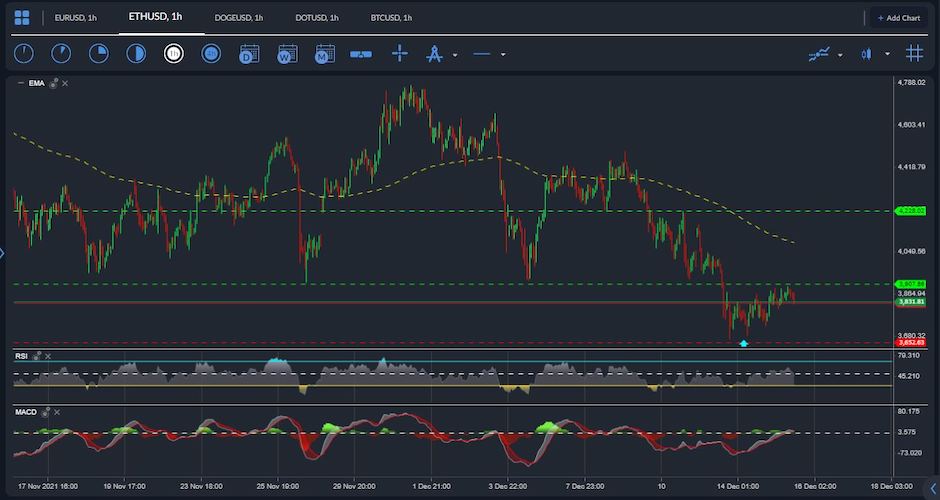The image size is (940, 500).
Task: Click the MACD -73.020 scale value
Action: click(909, 453)
